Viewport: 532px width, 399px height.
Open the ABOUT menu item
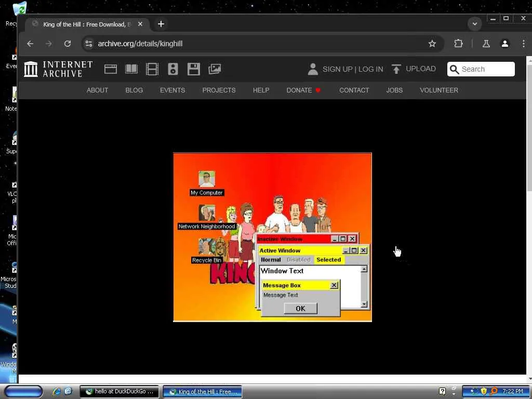[97, 90]
